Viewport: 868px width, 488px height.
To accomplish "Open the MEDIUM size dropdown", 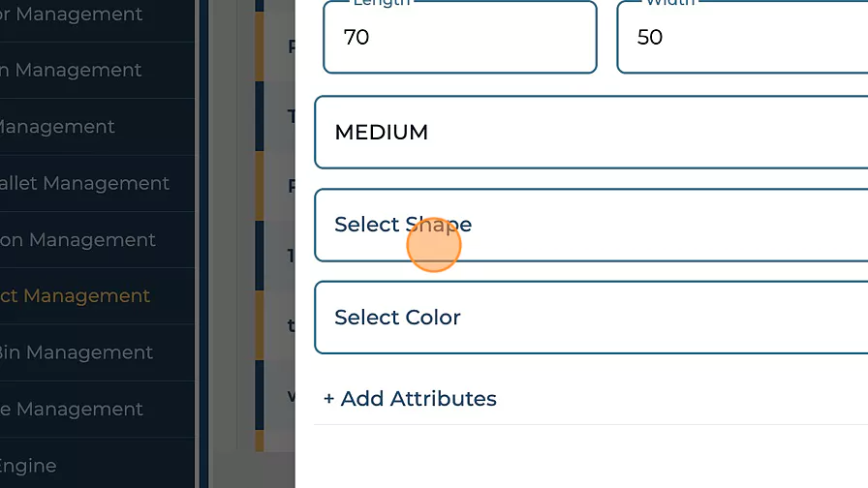I will 591,133.
